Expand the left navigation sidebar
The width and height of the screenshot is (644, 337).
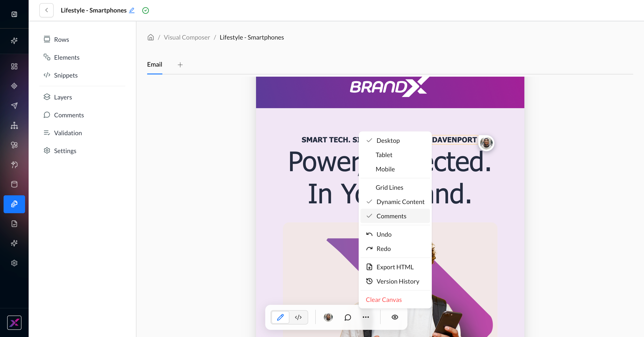pos(14,14)
